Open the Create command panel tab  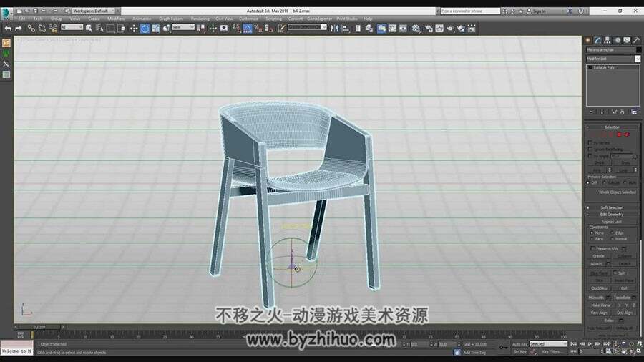tap(588, 40)
